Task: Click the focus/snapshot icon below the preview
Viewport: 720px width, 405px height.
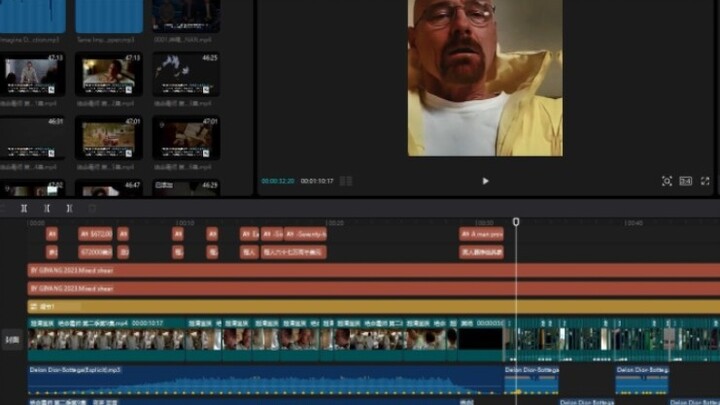Action: click(x=667, y=181)
